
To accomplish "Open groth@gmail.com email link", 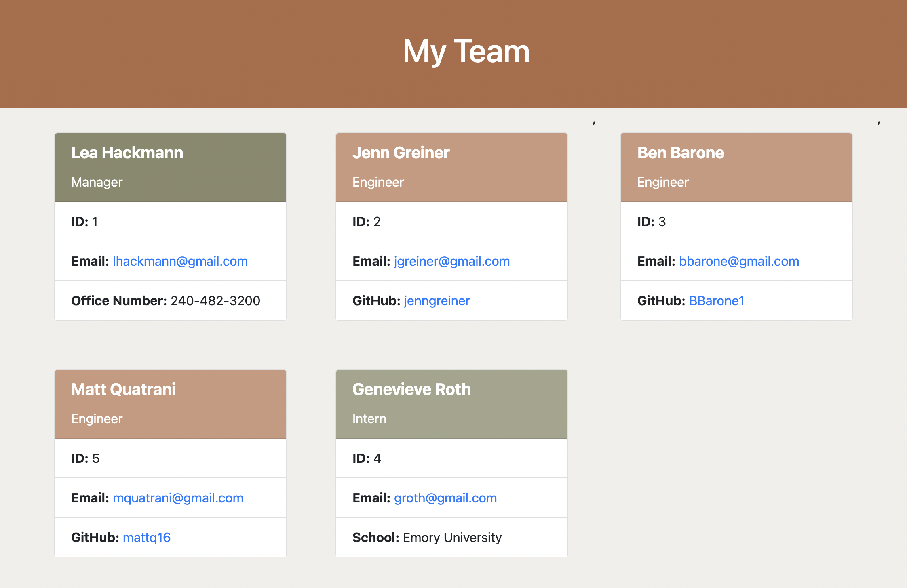I will (x=445, y=498).
